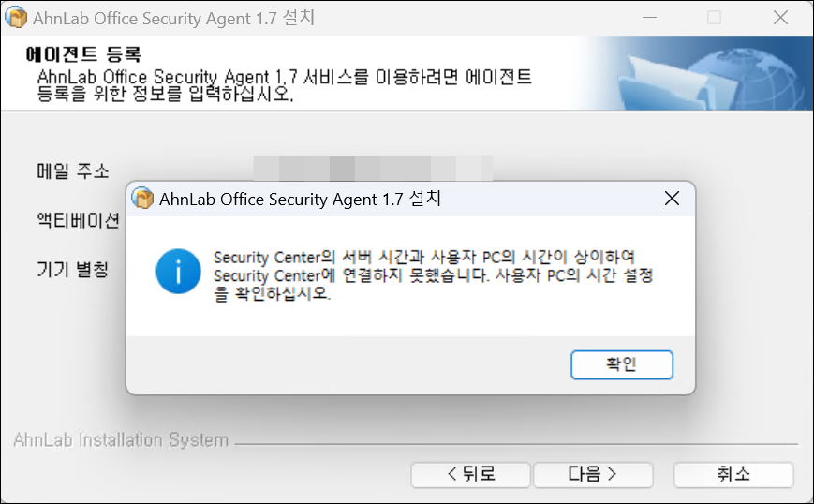Click the 메일 주소 label
The width and height of the screenshot is (814, 504).
coord(72,171)
